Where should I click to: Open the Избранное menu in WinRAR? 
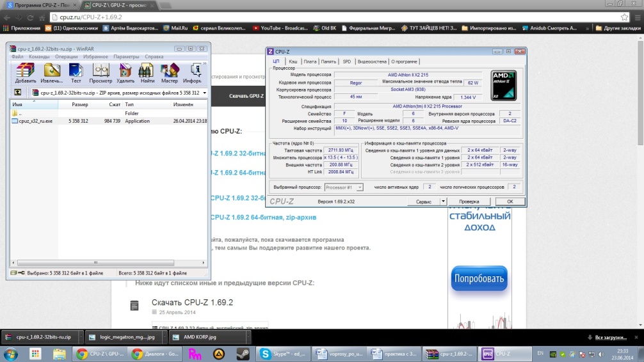[x=95, y=57]
